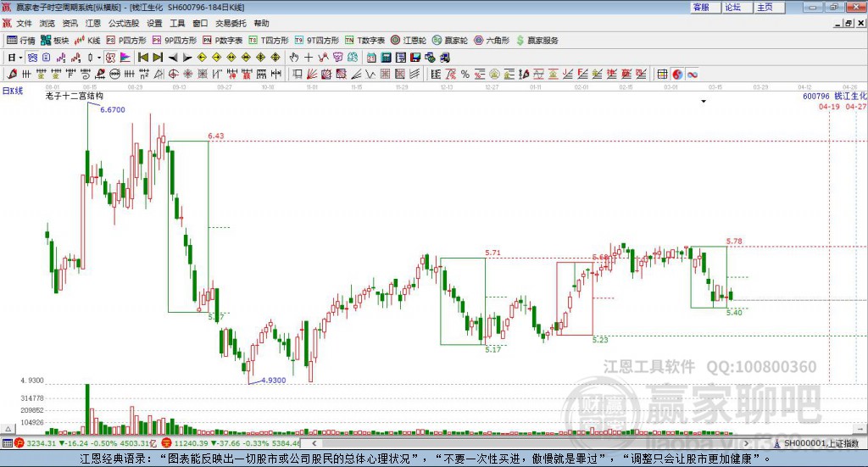Click the last yellow diamond arrow icon

[275, 58]
